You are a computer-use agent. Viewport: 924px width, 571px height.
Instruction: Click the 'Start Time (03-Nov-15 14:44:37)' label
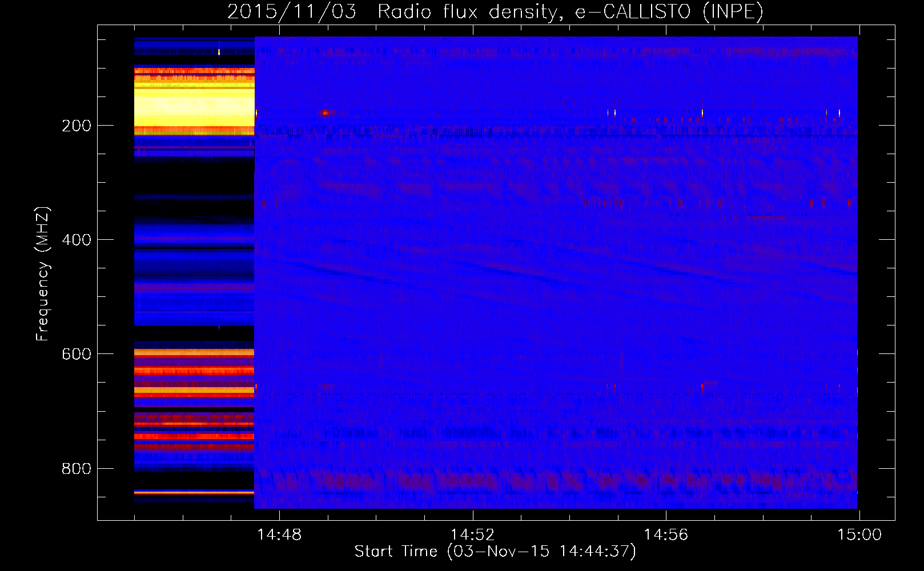[495, 552]
